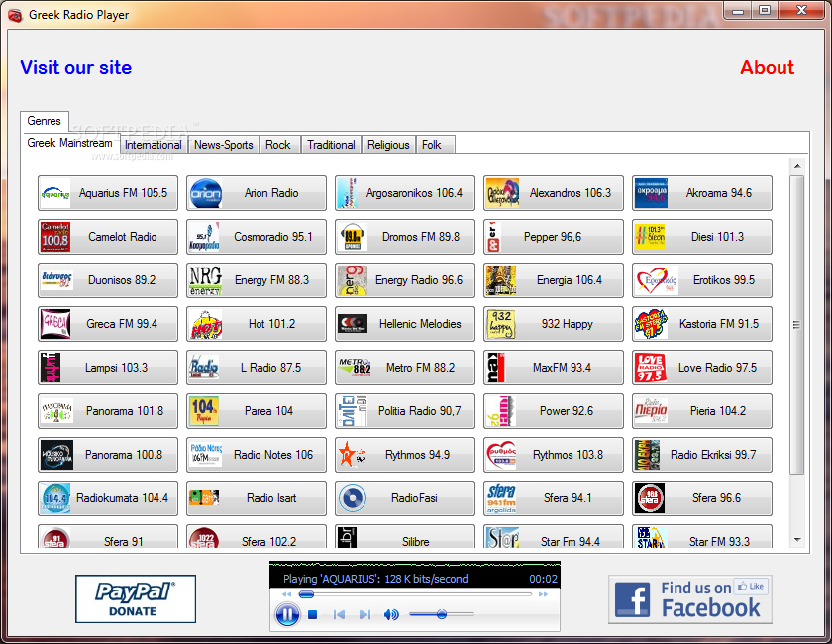Screen dimensions: 832x644
Task: Switch to the International tab
Action: pyautogui.click(x=154, y=145)
